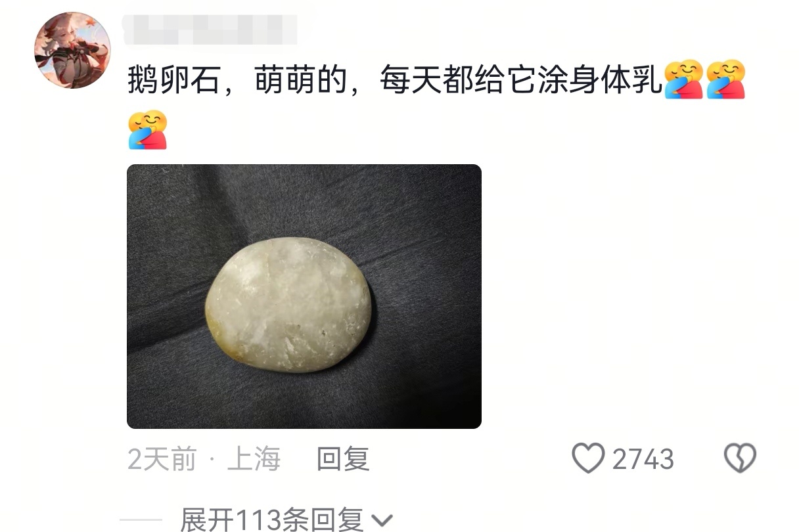Screen dimensions: 799x532
Task: Like the comment with the heart icon
Action: [x=587, y=458]
